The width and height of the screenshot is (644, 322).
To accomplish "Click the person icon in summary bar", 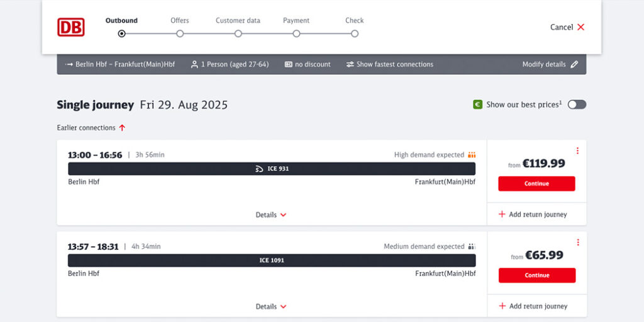I will pos(194,65).
